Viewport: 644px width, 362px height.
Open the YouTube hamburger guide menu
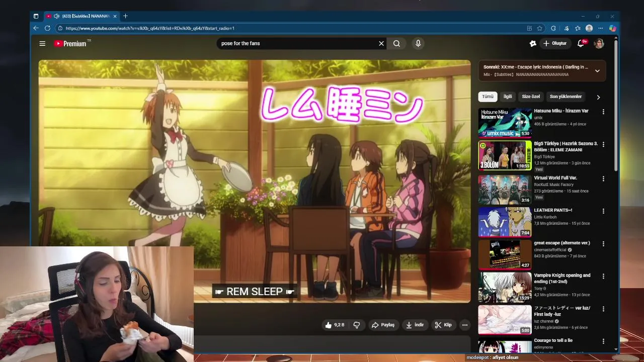[42, 43]
